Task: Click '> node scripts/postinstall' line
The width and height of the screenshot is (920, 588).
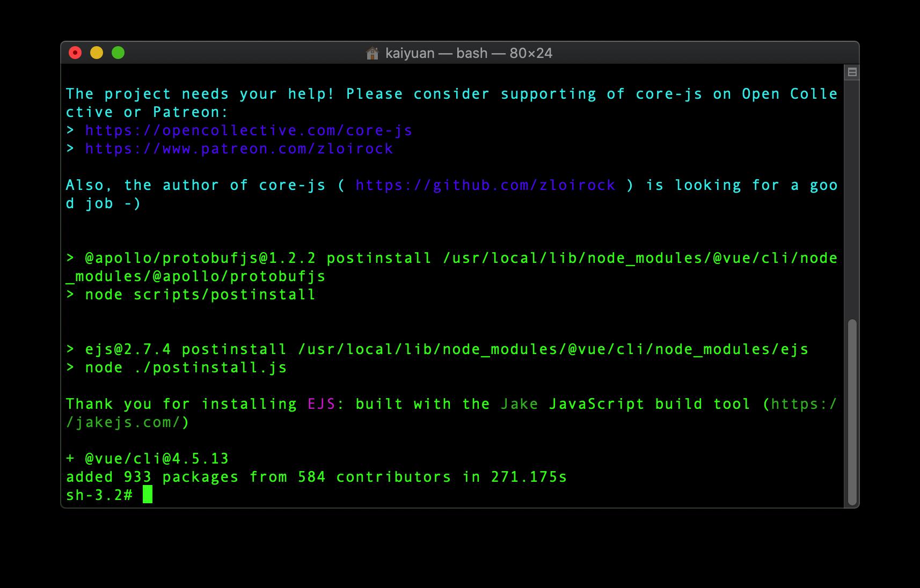Action: click(191, 295)
